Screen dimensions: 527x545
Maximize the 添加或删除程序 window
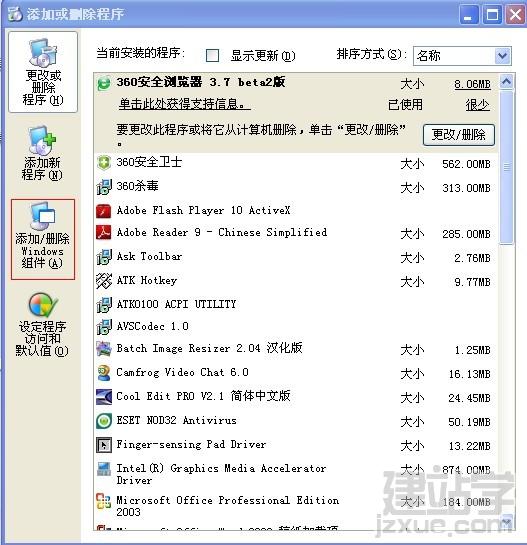point(492,15)
